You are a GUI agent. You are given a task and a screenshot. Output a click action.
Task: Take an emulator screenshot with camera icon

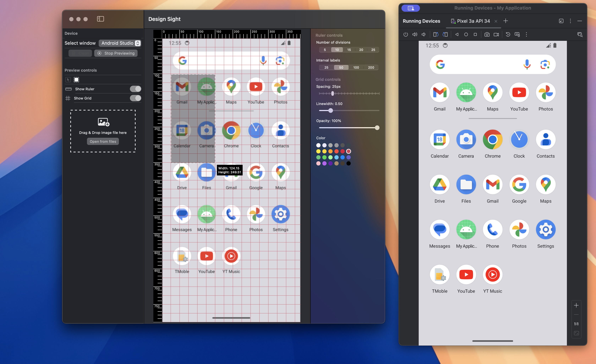point(487,34)
